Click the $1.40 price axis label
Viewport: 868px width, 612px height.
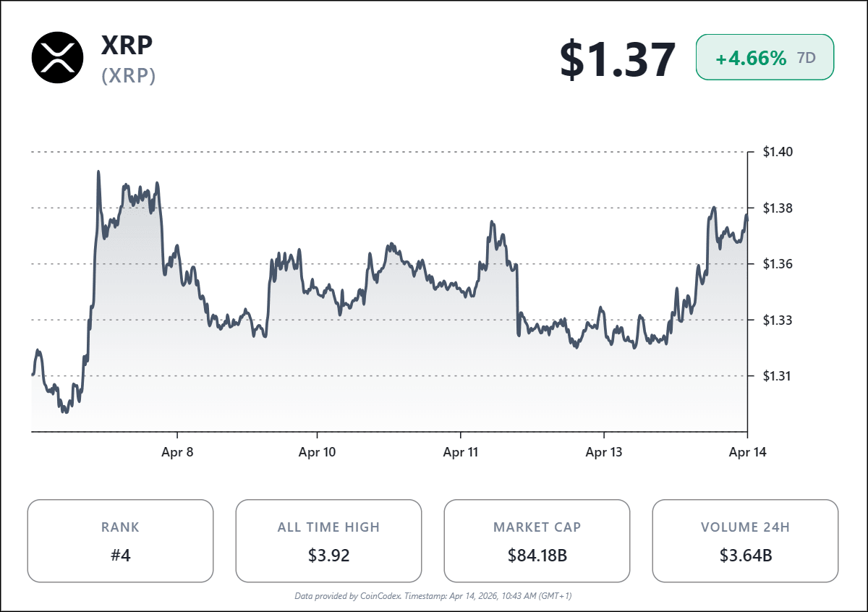click(778, 152)
